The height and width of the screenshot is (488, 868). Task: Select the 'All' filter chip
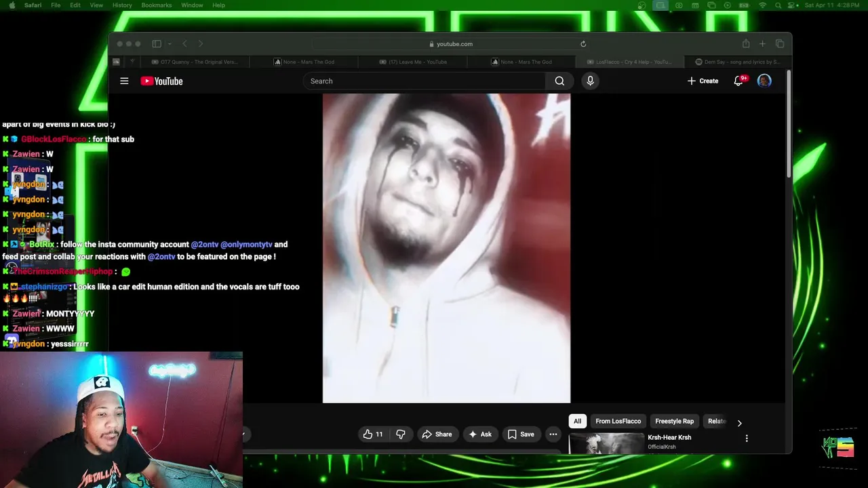point(577,421)
